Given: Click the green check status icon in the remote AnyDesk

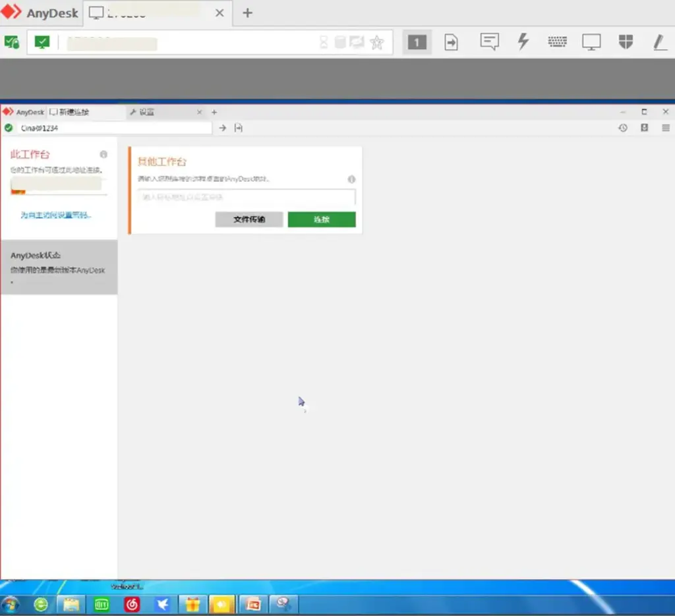Looking at the screenshot, I should [8, 128].
